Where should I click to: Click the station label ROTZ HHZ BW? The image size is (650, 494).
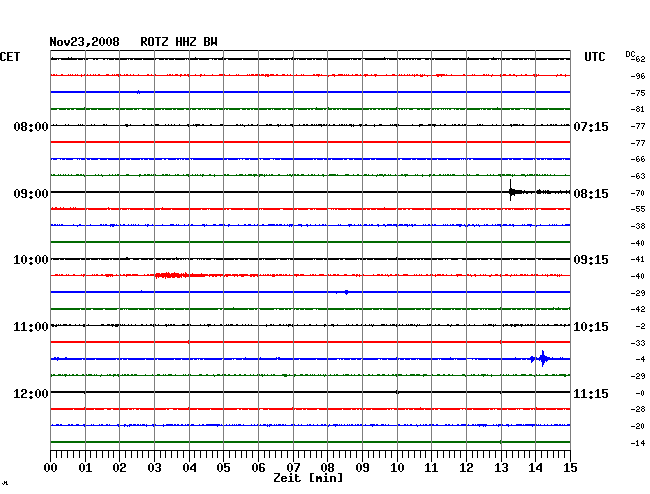pyautogui.click(x=179, y=42)
